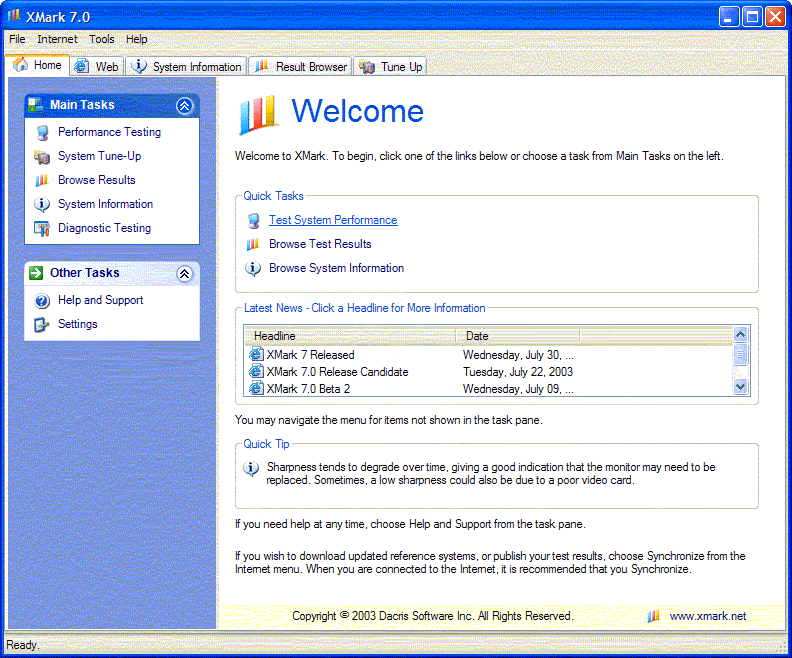The width and height of the screenshot is (792, 658).
Task: Switch to the Tune Up tab
Action: 390,66
